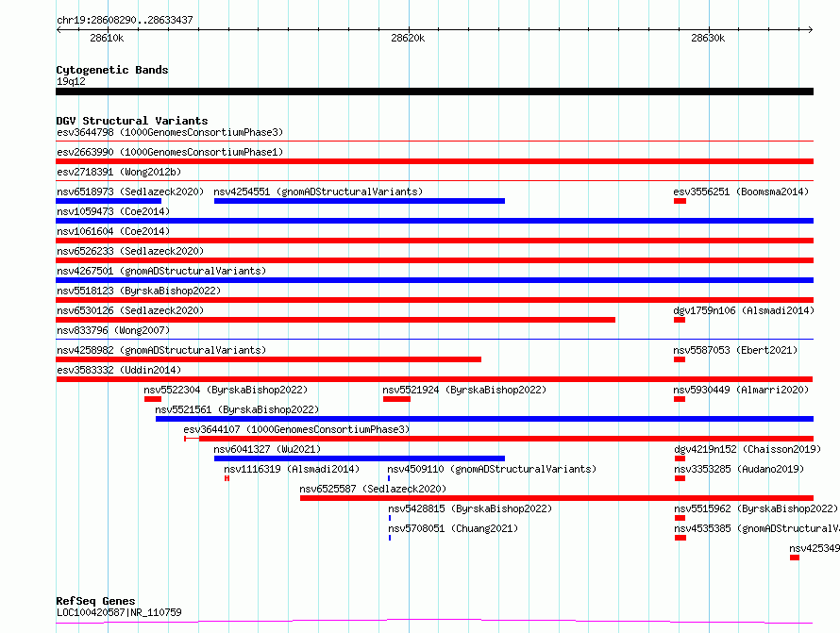840x633 pixels.
Task: Click the 28630k ruler label
Action: [x=708, y=38]
